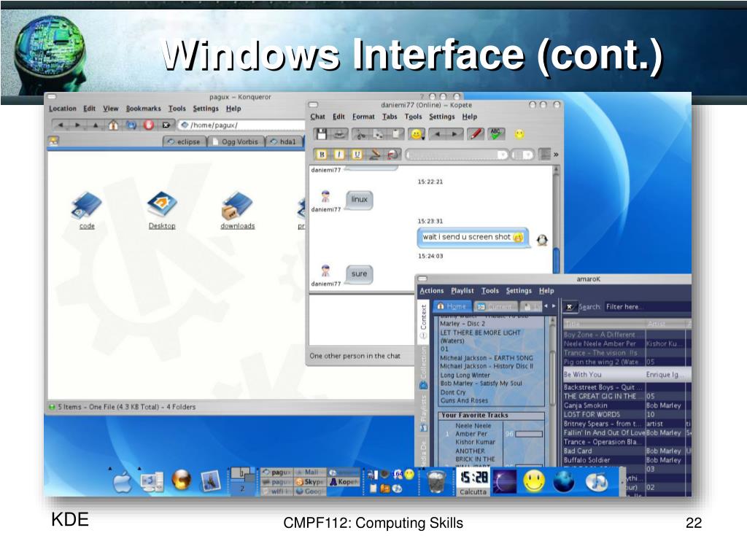Open the trash can in the panel

click(x=436, y=481)
